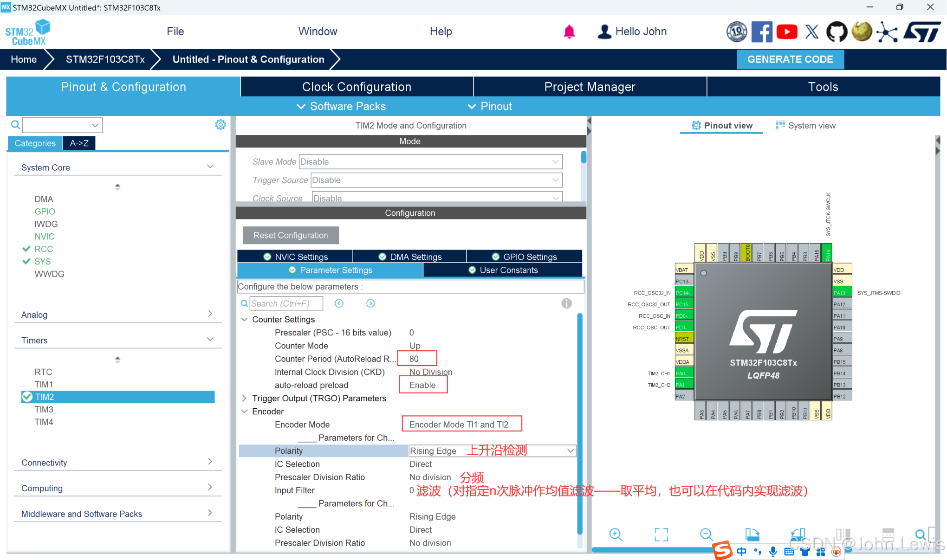Image resolution: width=947 pixels, height=560 pixels.
Task: Click the parameter search field
Action: [285, 303]
